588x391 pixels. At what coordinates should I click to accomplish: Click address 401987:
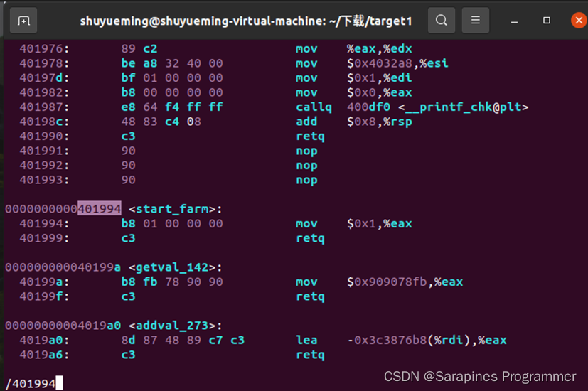(45, 107)
